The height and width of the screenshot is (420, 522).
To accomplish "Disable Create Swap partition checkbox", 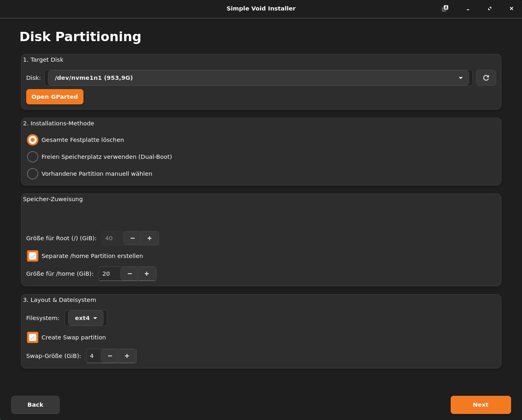I will (x=33, y=337).
